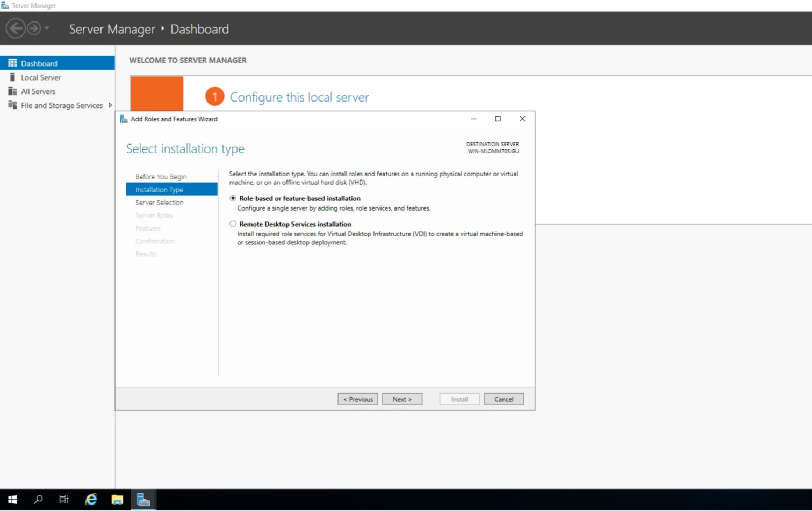Viewport: 812px width, 511px height.
Task: Open File Explorer from taskbar
Action: 117,500
